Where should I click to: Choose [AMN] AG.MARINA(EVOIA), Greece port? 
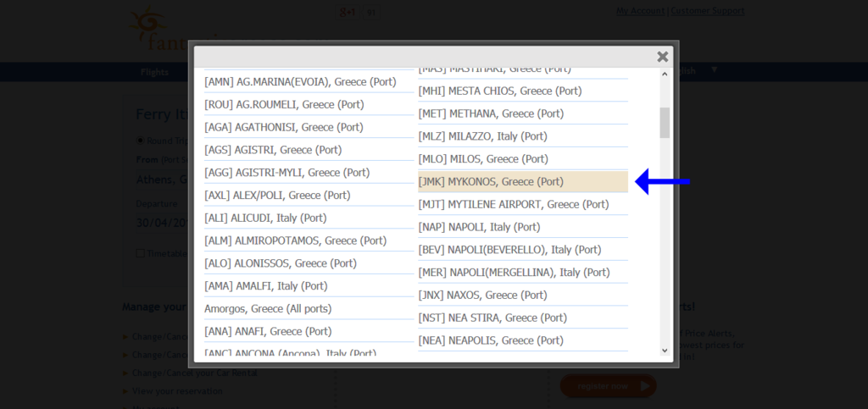pos(309,82)
